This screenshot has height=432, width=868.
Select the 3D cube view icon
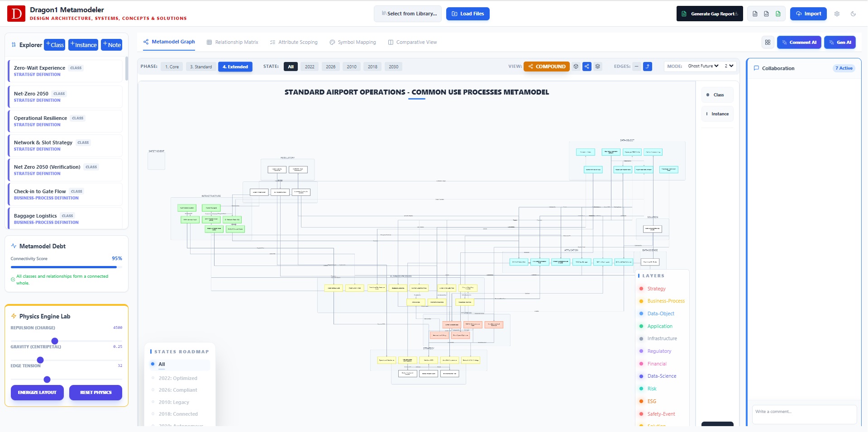576,66
